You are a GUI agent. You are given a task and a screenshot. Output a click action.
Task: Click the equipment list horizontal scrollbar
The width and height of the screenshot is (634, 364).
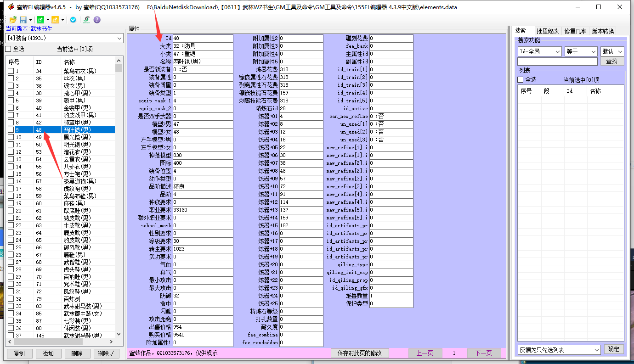coord(60,342)
